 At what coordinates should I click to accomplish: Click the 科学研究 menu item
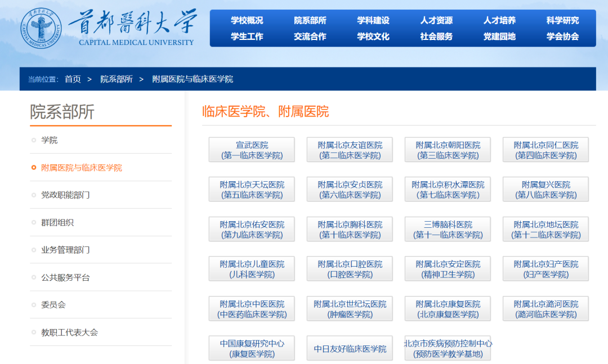tap(562, 20)
